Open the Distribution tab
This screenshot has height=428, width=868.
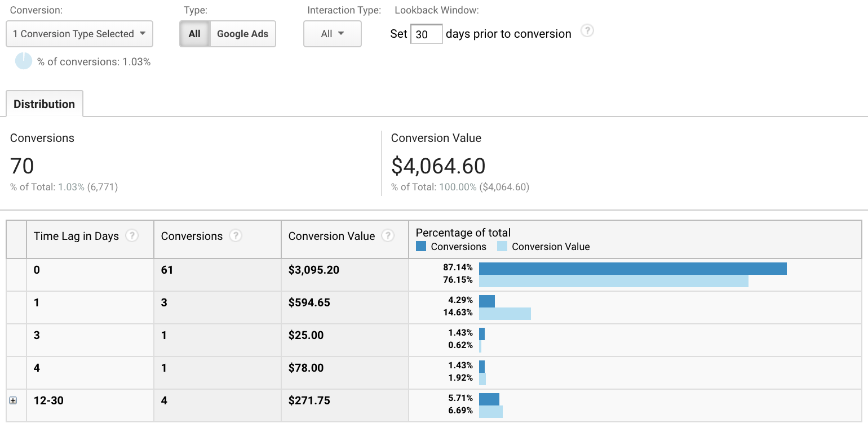tap(44, 104)
